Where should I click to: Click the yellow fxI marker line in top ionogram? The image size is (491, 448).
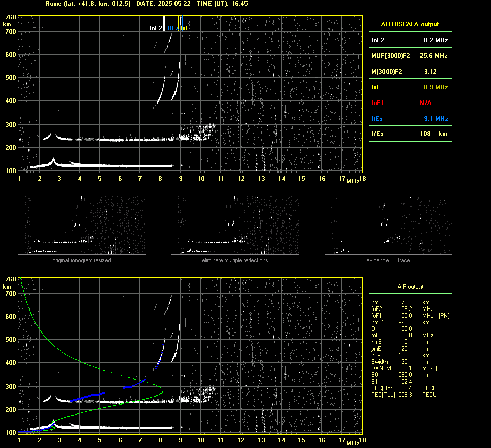179,23
